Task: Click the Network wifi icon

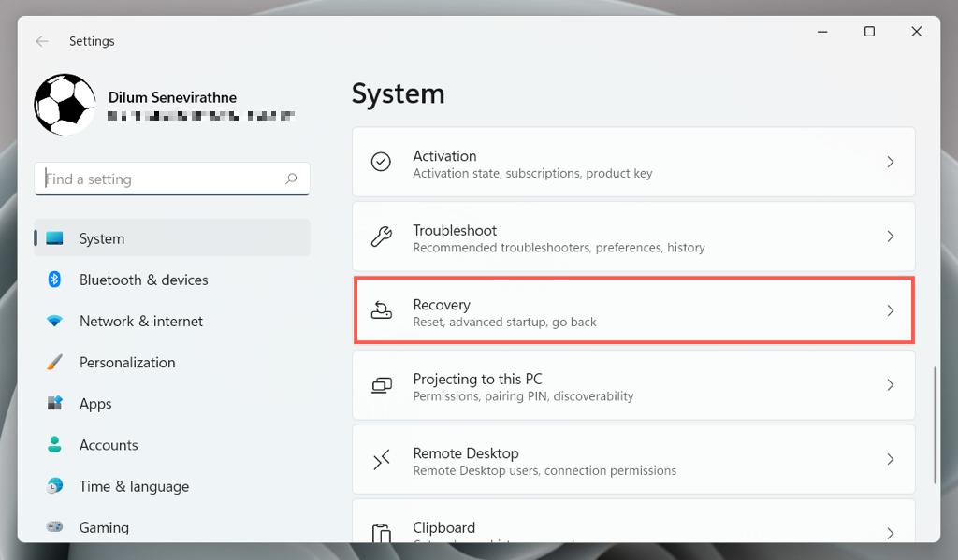Action: (54, 321)
